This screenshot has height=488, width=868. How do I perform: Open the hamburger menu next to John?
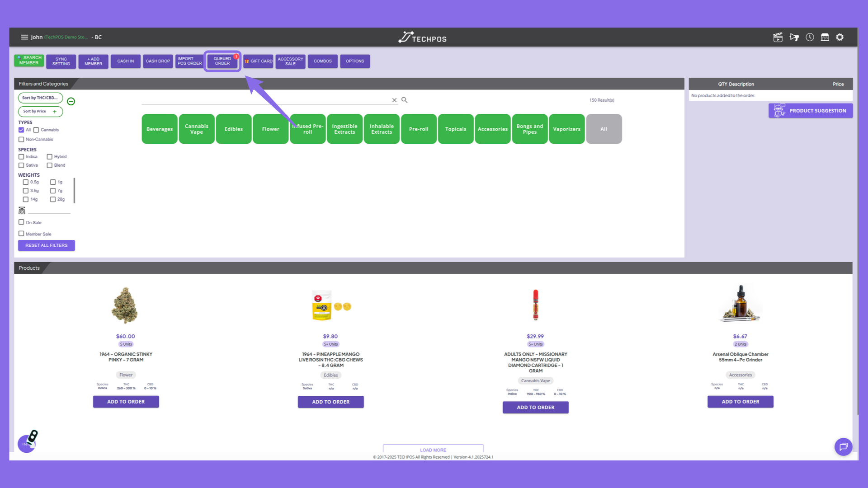point(24,37)
